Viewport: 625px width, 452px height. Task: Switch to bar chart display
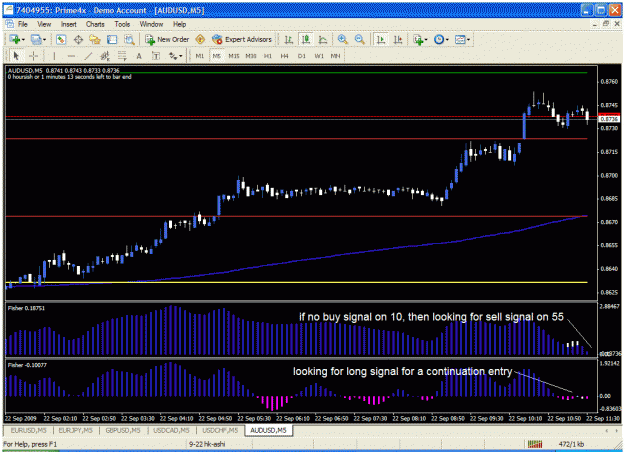click(x=289, y=39)
